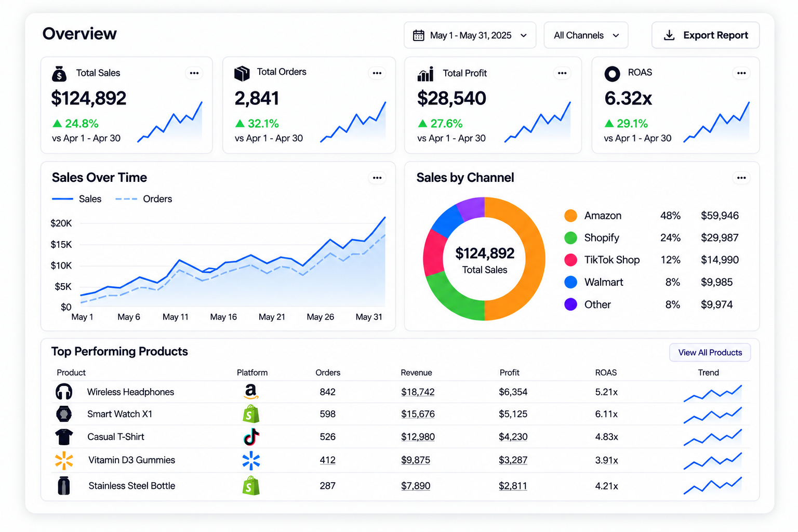This screenshot has width=798, height=532.
Task: Open the $9,875 revenue link
Action: (416, 460)
